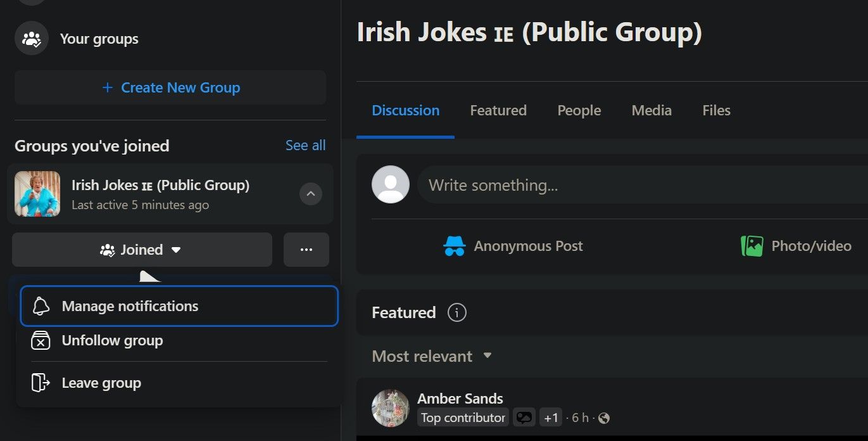Open the Joined membership dropdown
Image resolution: width=868 pixels, height=441 pixels.
tap(142, 250)
